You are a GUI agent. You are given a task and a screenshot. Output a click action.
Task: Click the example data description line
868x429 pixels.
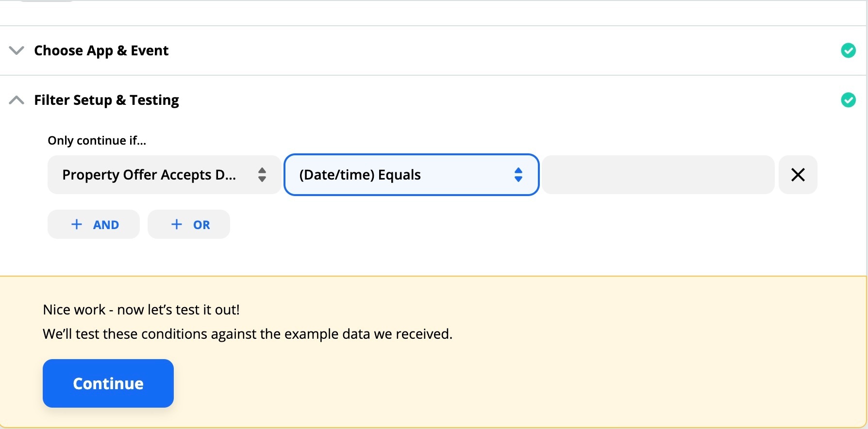[248, 334]
